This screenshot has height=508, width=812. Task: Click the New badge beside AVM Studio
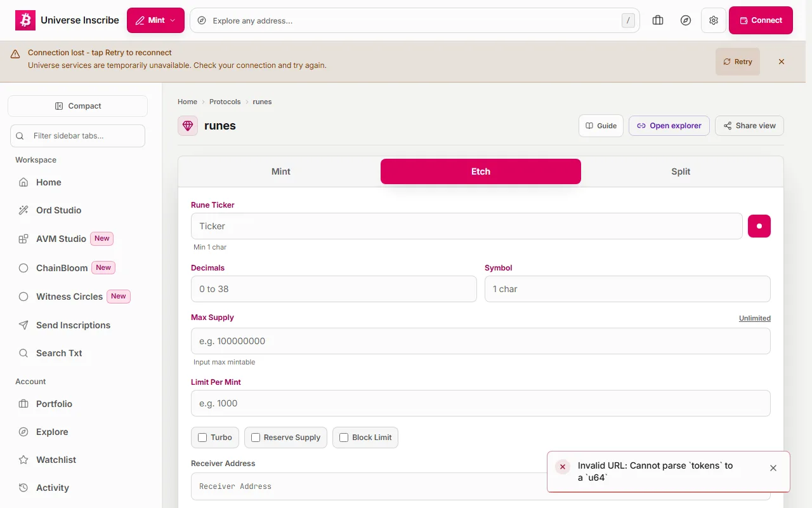coord(102,239)
